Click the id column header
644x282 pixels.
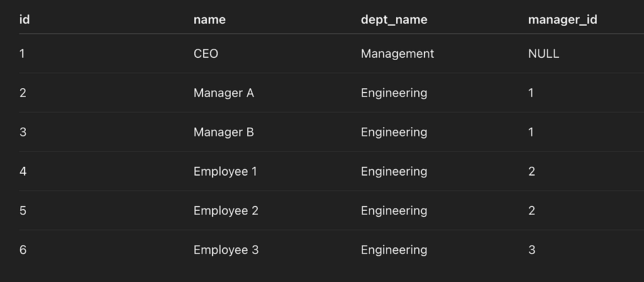pyautogui.click(x=25, y=20)
